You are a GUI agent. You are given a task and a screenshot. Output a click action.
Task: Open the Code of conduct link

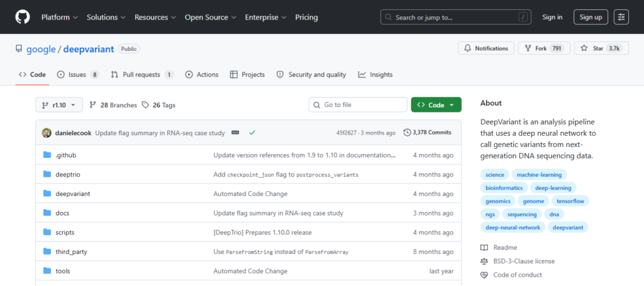point(511,275)
